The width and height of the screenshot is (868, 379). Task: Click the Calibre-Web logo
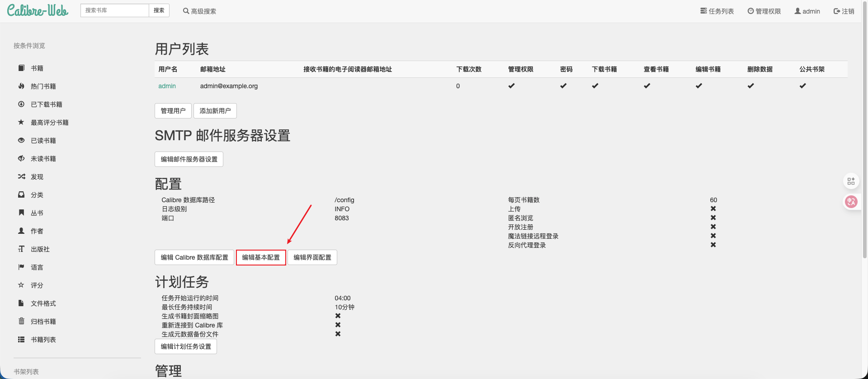pos(38,11)
